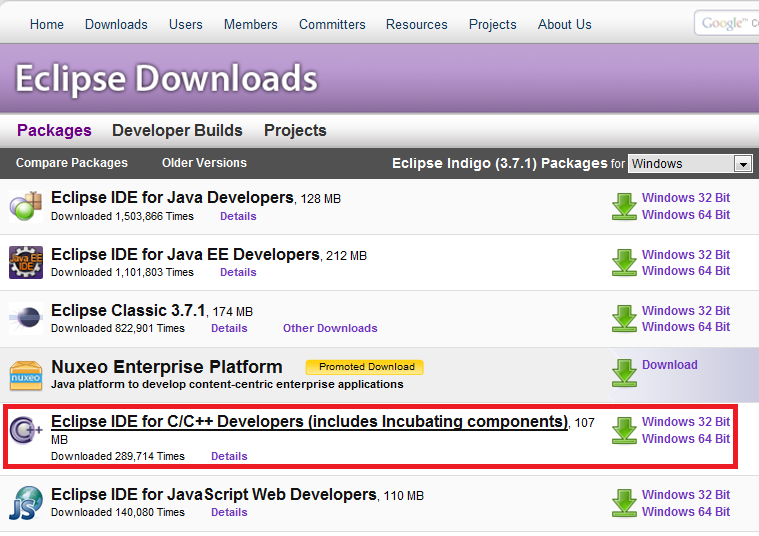759x536 pixels.
Task: Click the Promoted Download badge
Action: click(x=365, y=367)
